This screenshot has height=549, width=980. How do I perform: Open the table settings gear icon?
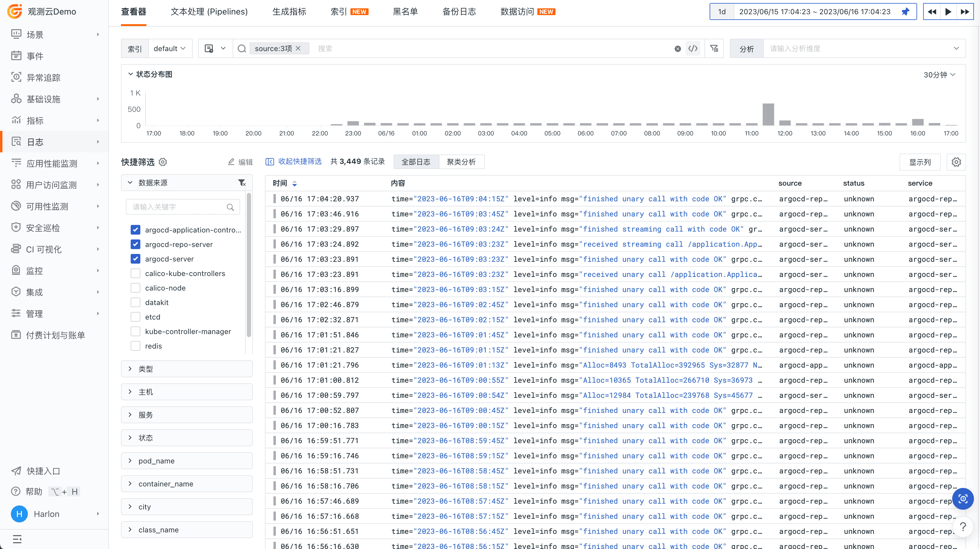click(x=956, y=162)
